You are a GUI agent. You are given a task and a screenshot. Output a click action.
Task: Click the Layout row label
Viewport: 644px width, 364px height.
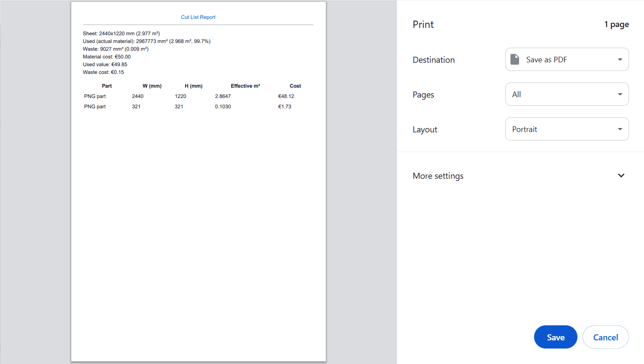pos(425,129)
